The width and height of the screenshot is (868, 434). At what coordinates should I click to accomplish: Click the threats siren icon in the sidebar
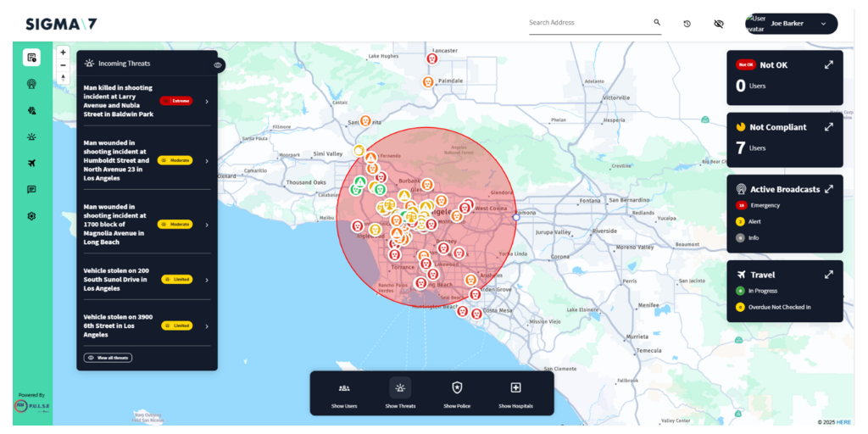[31, 136]
